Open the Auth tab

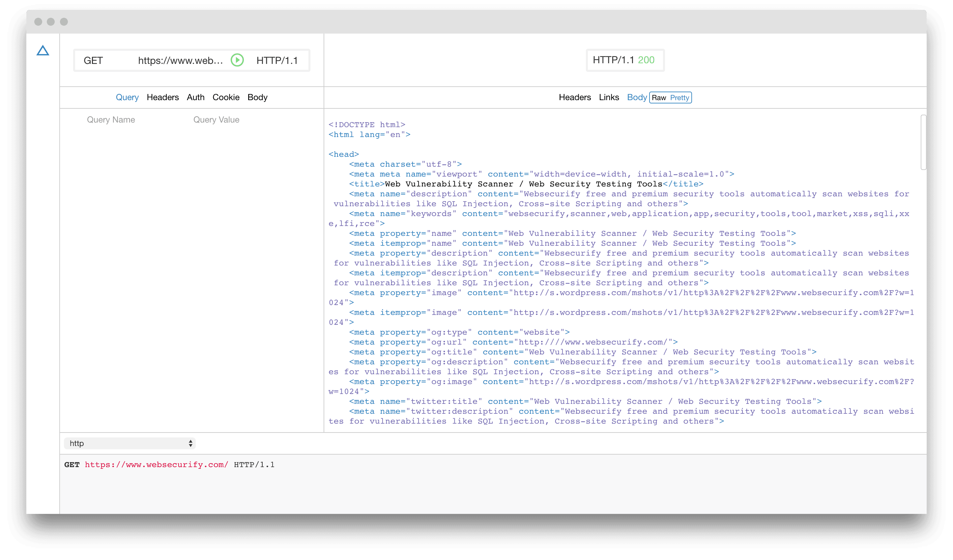tap(195, 97)
